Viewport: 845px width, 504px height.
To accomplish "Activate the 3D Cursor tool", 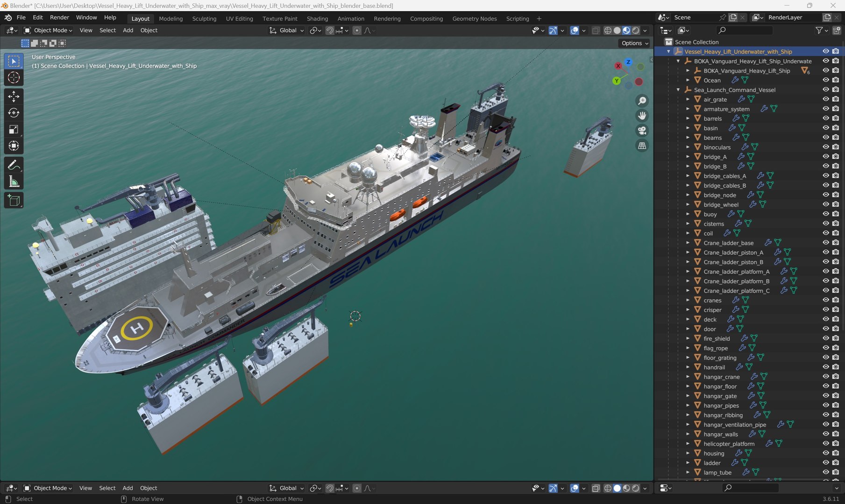I will click(x=14, y=77).
